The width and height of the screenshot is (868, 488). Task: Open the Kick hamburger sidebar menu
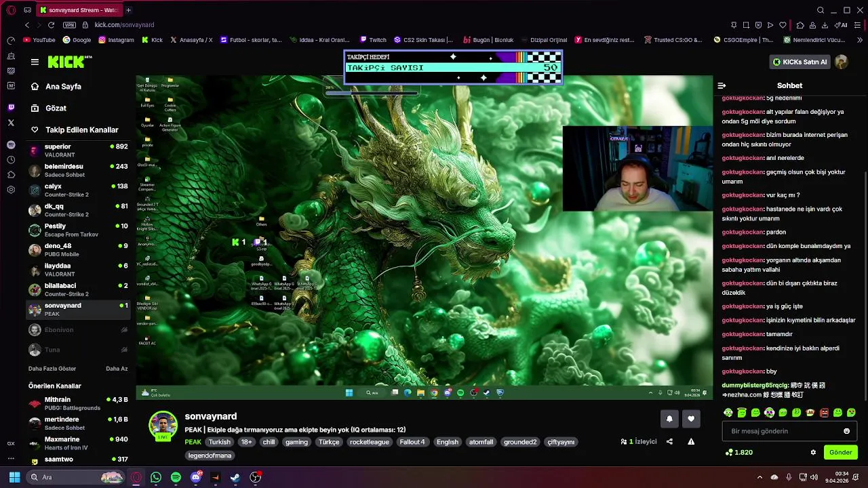(35, 62)
